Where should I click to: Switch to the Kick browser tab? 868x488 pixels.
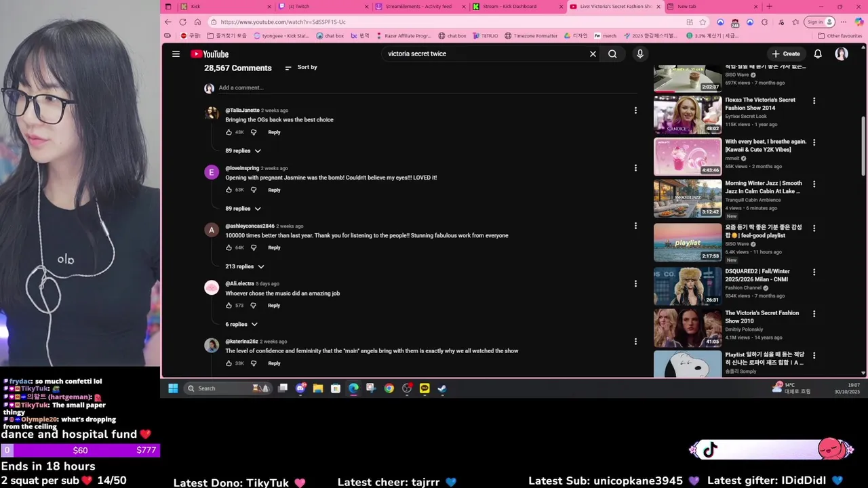pos(225,6)
